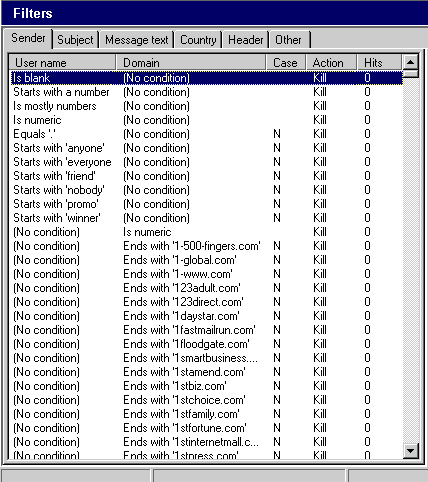
Task: Click the scrollbar track below the thumb
Action: 410,260
